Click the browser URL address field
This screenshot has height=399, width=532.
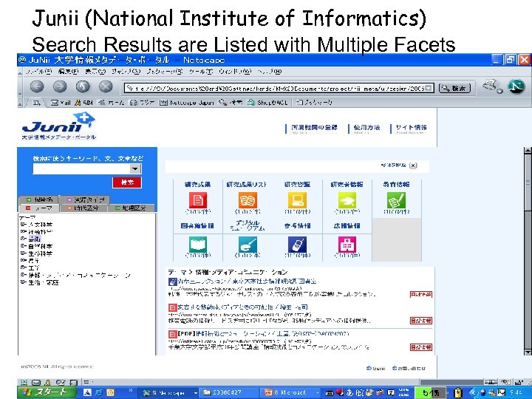click(275, 88)
